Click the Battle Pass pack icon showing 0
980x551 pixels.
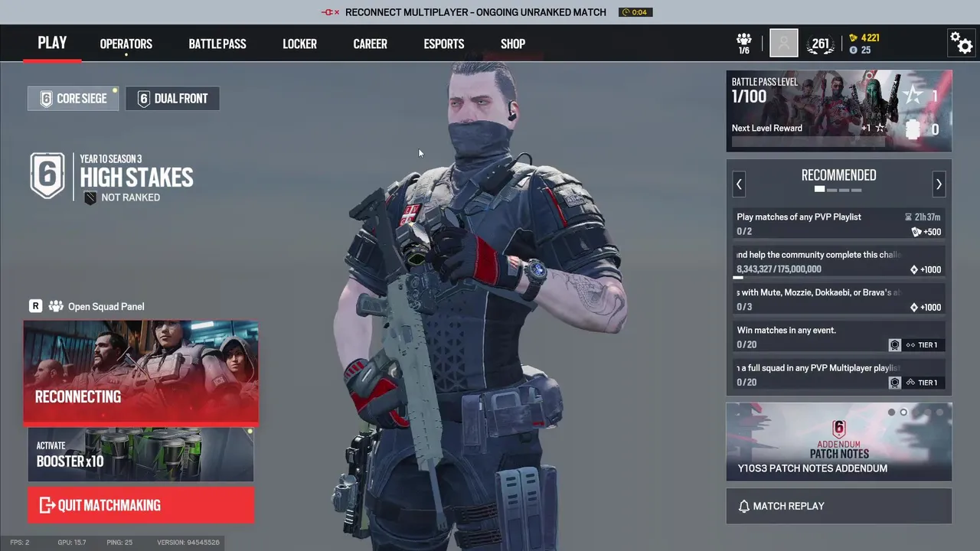point(912,130)
